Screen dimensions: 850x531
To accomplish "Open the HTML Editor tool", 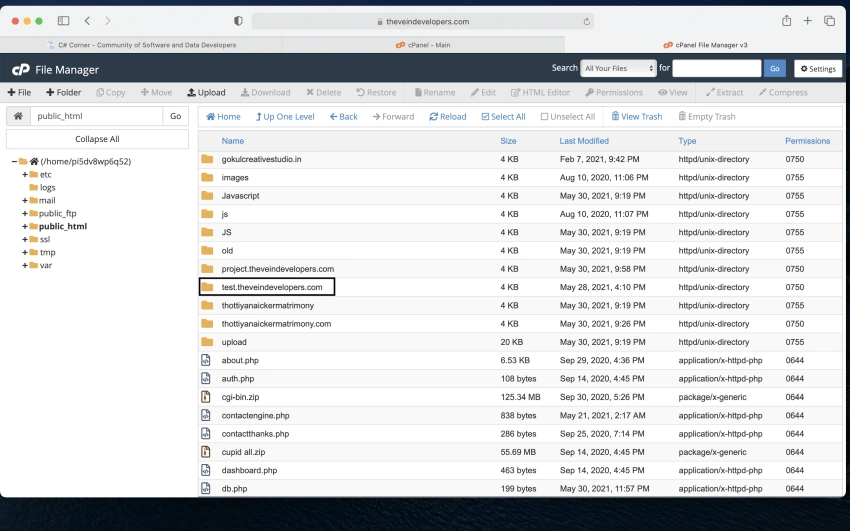I will click(x=540, y=92).
